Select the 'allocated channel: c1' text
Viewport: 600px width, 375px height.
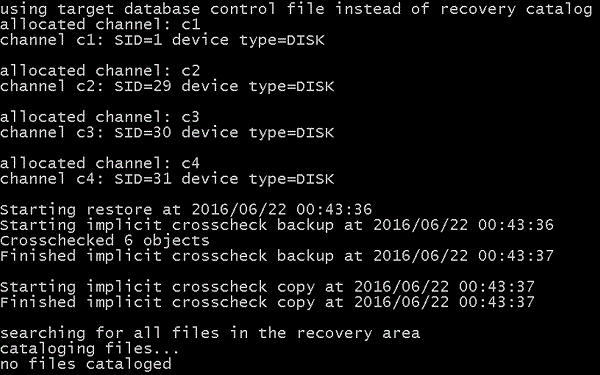[x=100, y=25]
